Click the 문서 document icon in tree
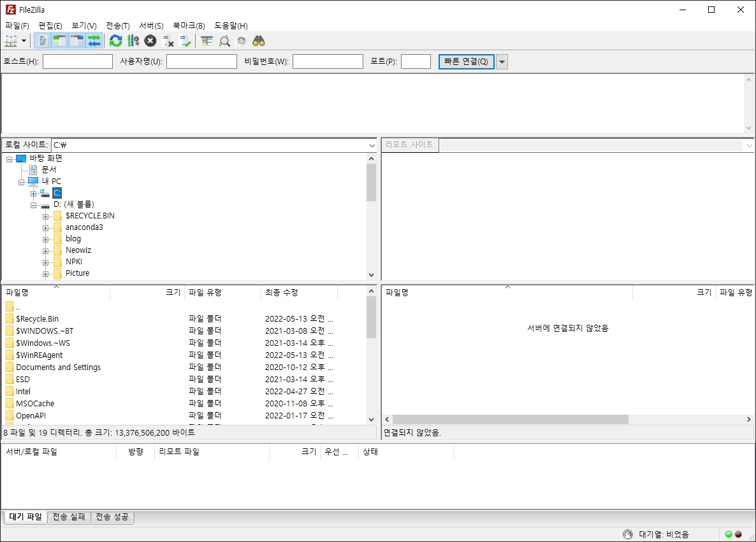 33,169
